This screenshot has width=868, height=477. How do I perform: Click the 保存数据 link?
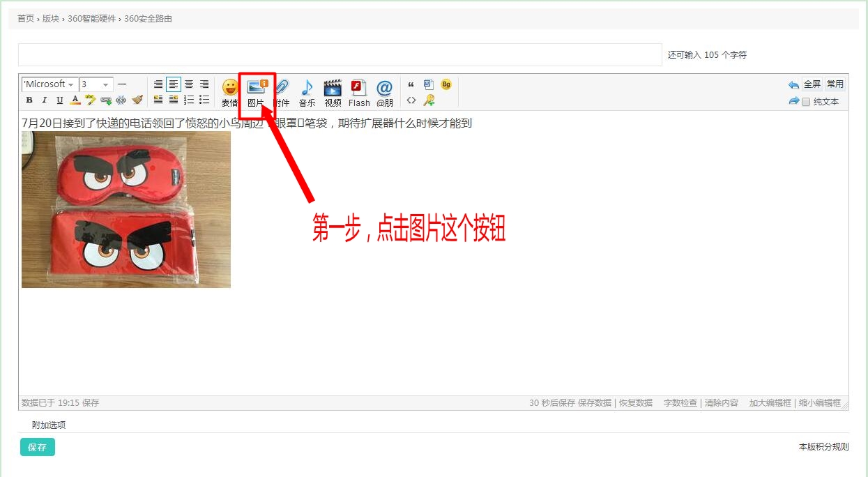click(595, 403)
